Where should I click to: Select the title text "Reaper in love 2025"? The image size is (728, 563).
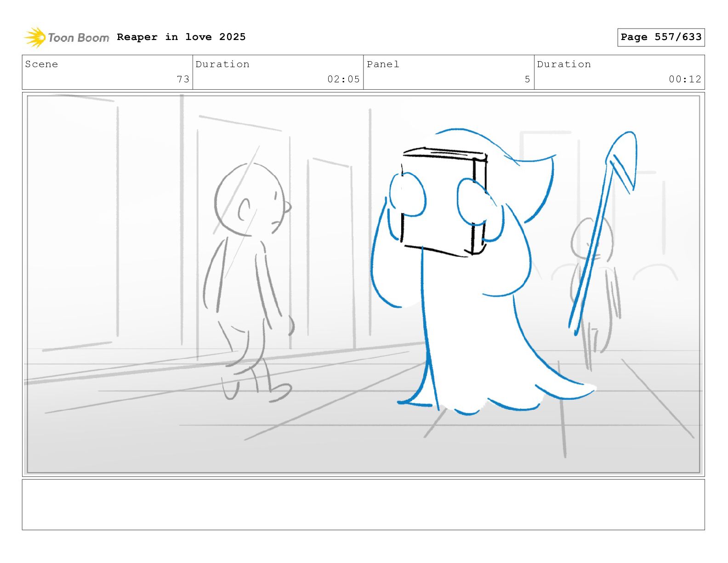point(181,37)
